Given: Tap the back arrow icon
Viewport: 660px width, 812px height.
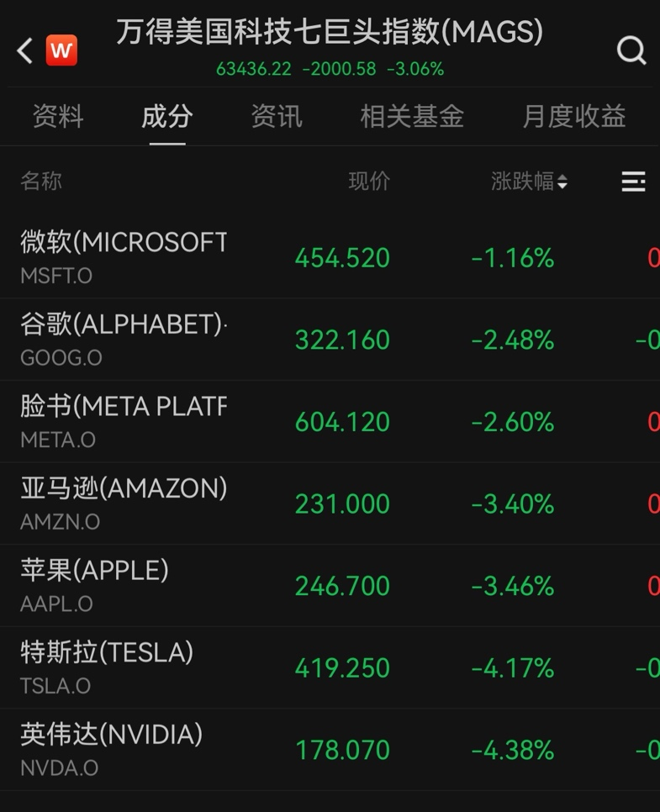Looking at the screenshot, I should pyautogui.click(x=25, y=50).
